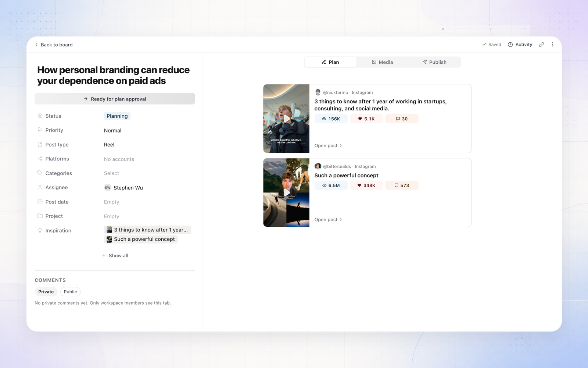Click the Inspiration lightbulb icon

point(40,230)
